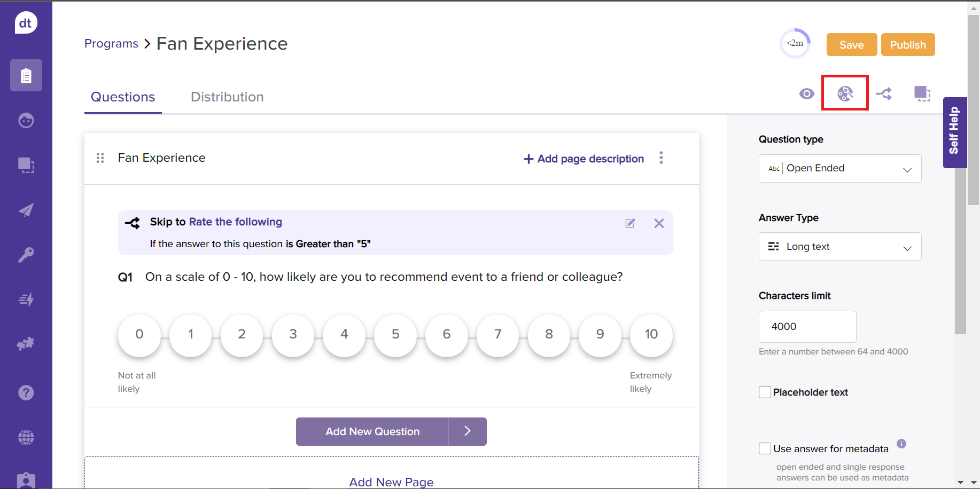Check Use answer for metadata
Viewport: 980px width, 489px height.
click(x=765, y=448)
